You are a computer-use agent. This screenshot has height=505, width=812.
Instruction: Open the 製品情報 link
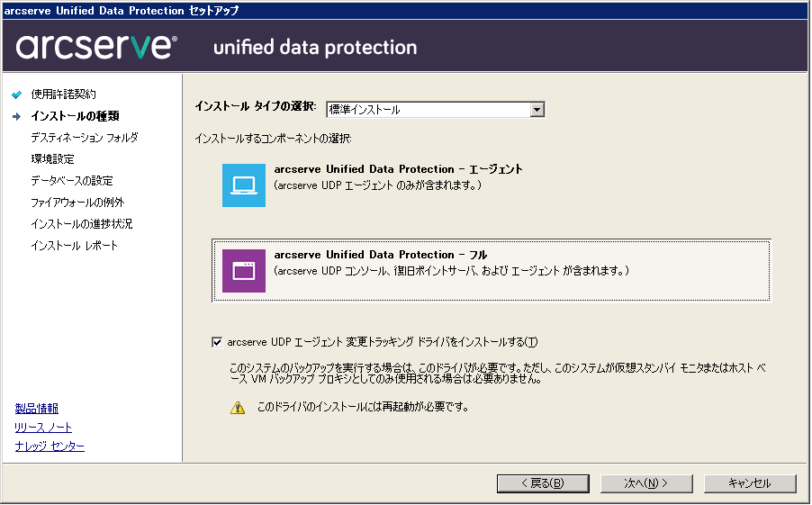pyautogui.click(x=37, y=409)
